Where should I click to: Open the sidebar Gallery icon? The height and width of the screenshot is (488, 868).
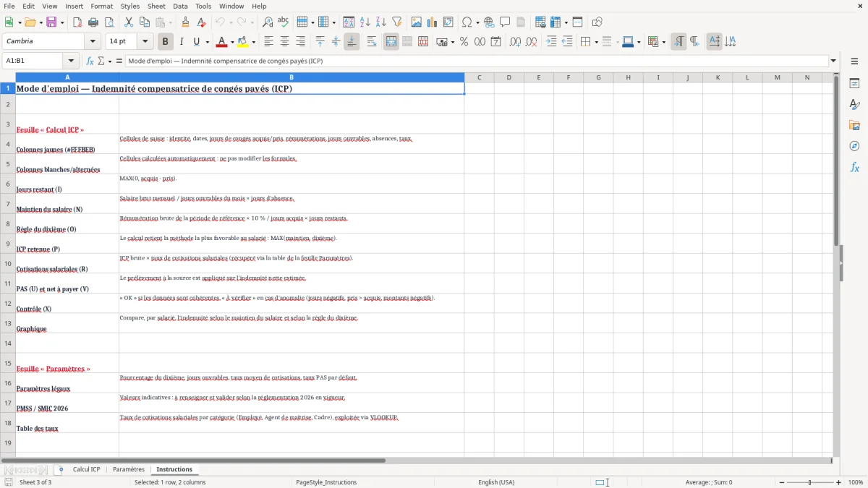(854, 125)
